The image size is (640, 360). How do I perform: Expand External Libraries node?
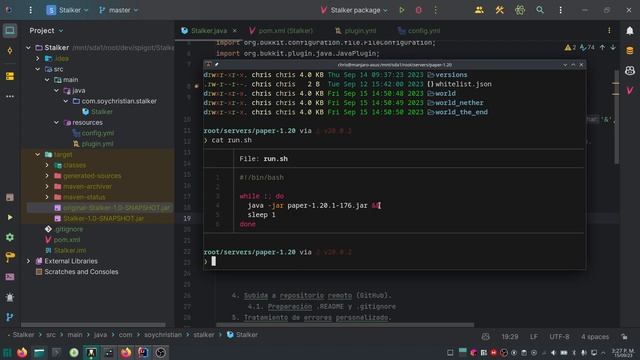point(28,261)
